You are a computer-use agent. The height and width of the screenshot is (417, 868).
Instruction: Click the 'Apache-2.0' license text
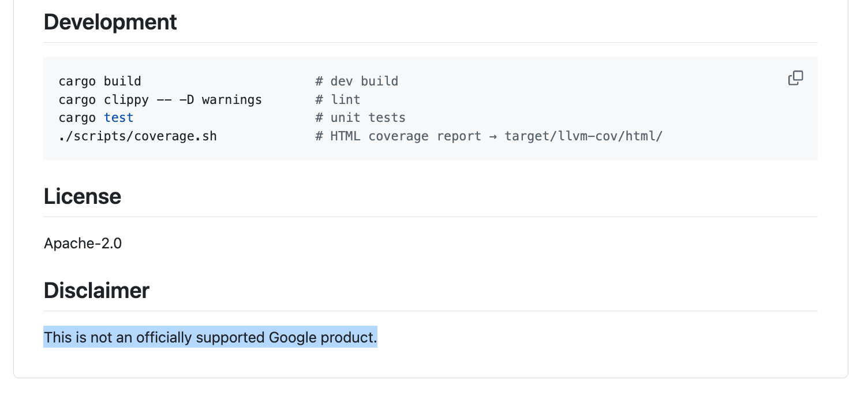83,243
